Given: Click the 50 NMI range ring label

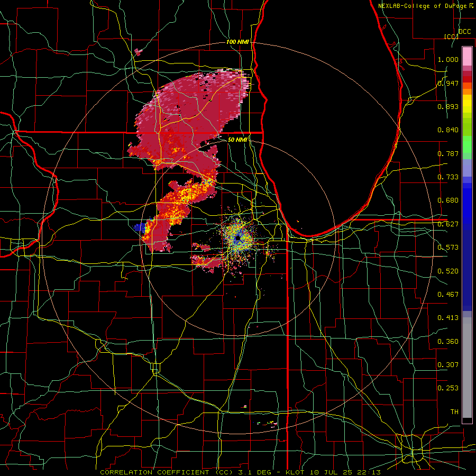Looking at the screenshot, I should [x=237, y=140].
